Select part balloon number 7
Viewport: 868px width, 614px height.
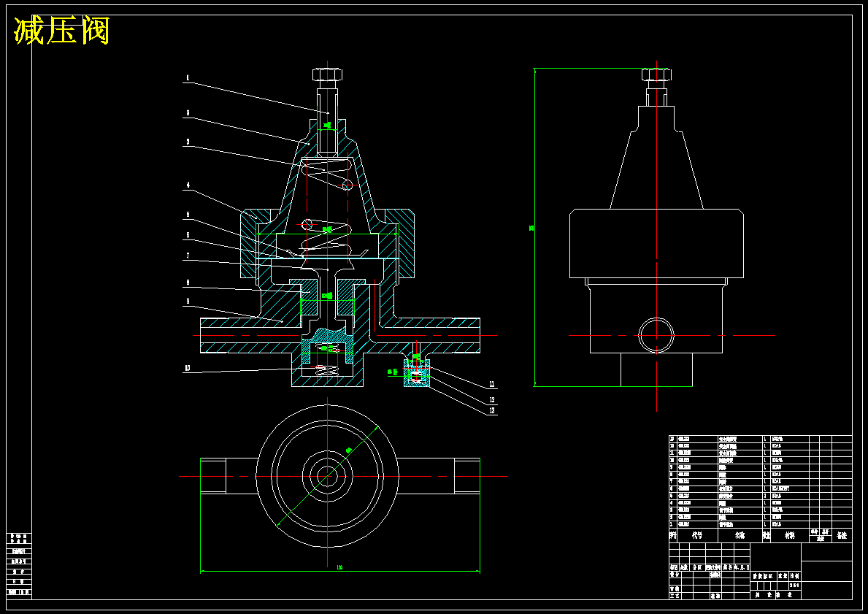[x=188, y=256]
